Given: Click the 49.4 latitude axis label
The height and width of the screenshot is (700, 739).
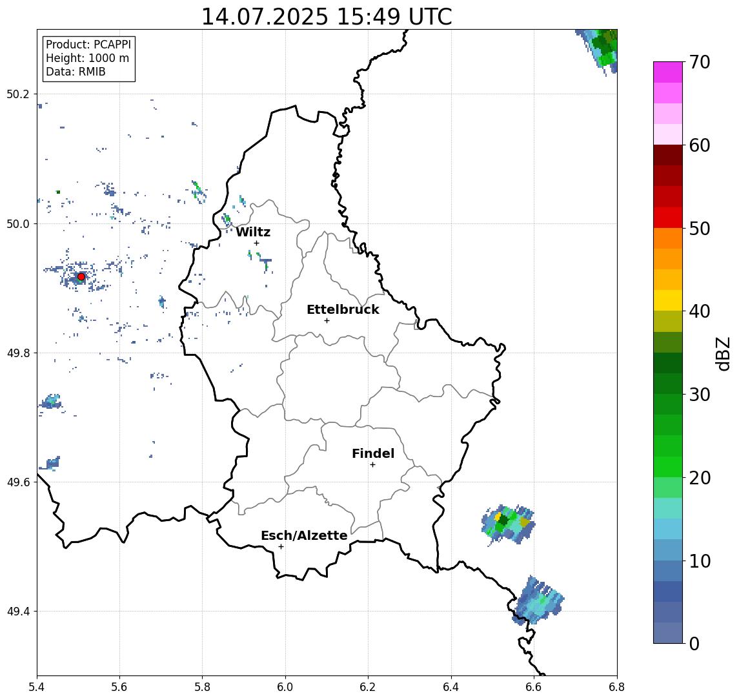Looking at the screenshot, I should pyautogui.click(x=18, y=612).
